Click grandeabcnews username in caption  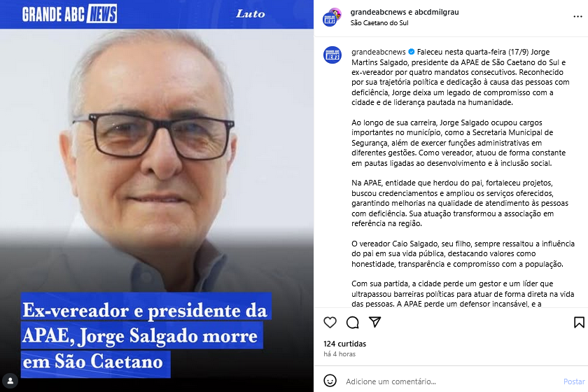click(379, 52)
